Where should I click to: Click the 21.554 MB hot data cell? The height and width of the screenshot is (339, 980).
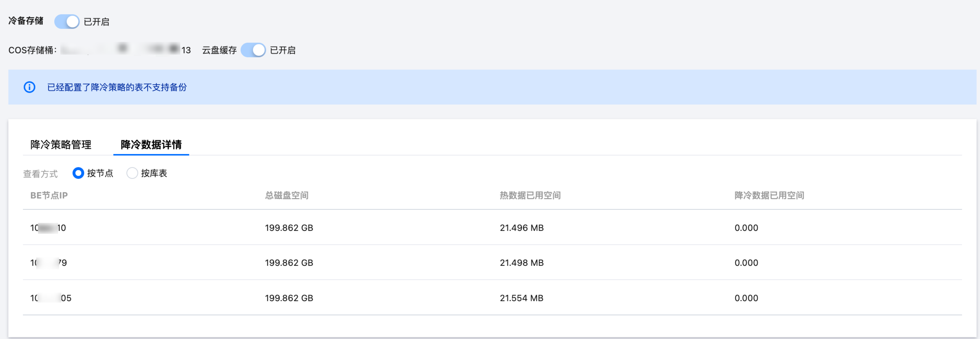[x=521, y=298]
